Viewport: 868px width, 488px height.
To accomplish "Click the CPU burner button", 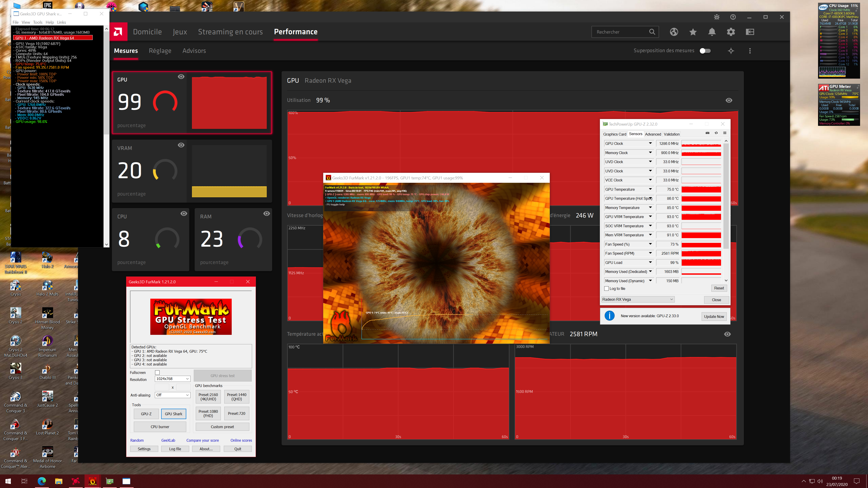I will click(x=160, y=427).
